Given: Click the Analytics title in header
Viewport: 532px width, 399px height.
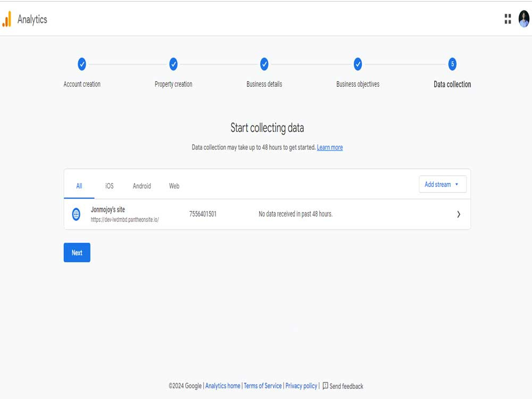Looking at the screenshot, I should click(x=32, y=19).
